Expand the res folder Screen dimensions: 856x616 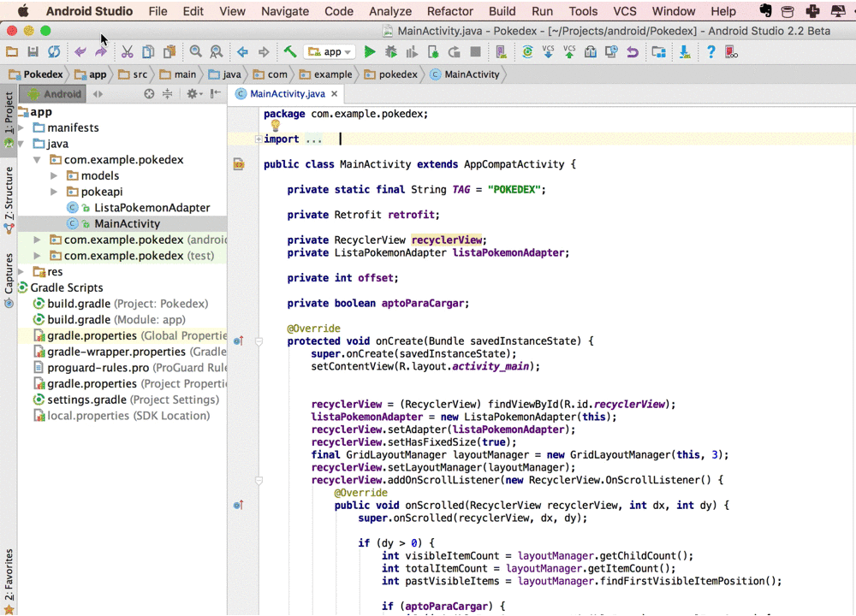coord(21,271)
